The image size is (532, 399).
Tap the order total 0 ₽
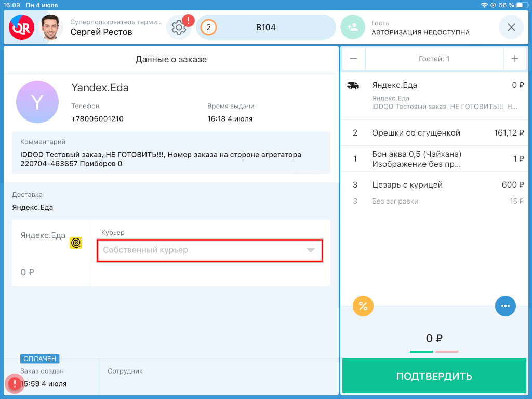coord(434,338)
